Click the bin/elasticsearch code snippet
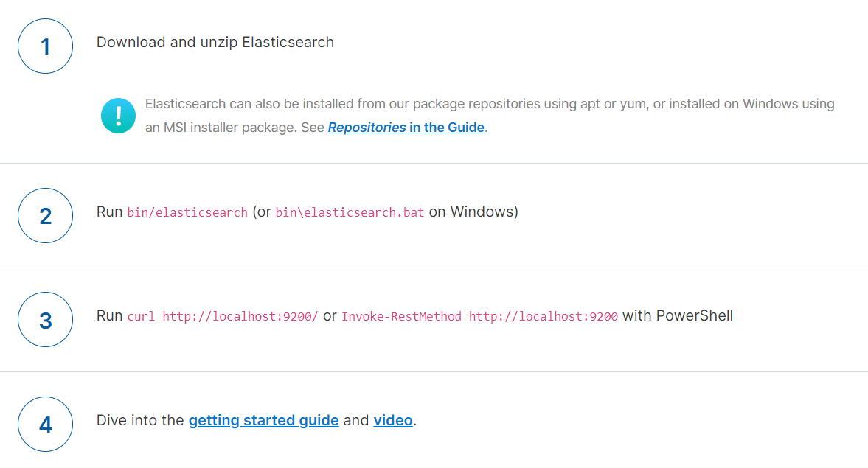Viewport: 868px width, 468px height. 187,213
